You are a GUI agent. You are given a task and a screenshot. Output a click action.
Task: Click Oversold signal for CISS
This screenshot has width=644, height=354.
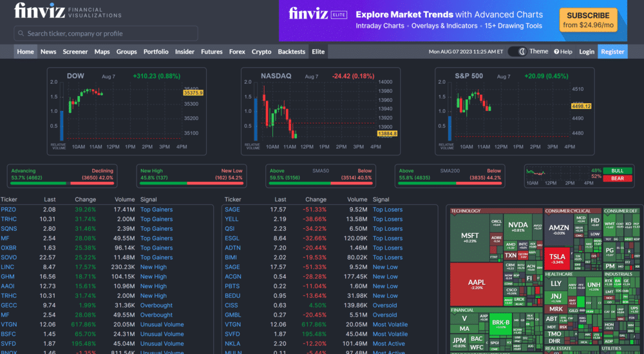pos(385,305)
